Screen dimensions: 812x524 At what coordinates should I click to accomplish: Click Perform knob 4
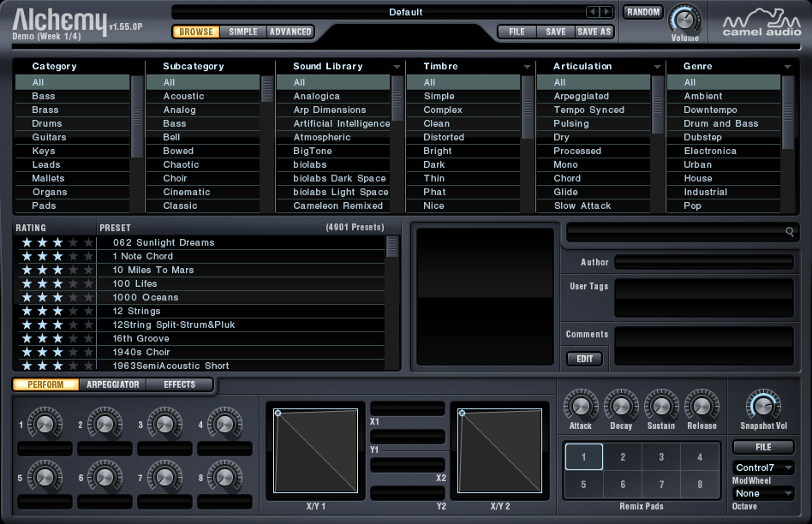point(224,424)
